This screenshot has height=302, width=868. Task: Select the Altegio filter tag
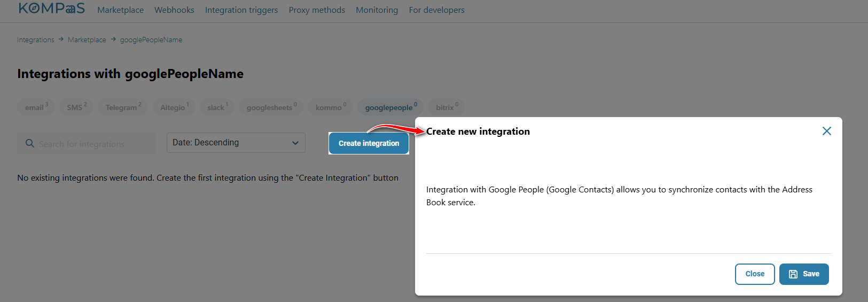(x=174, y=107)
